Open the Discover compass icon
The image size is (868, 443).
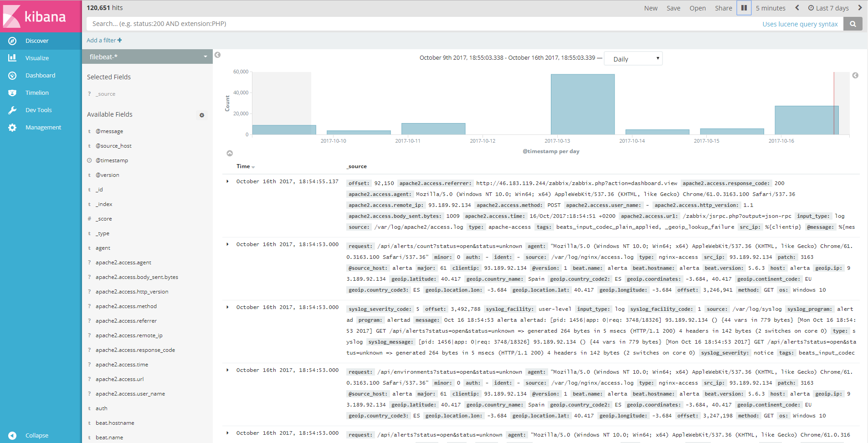coord(12,41)
